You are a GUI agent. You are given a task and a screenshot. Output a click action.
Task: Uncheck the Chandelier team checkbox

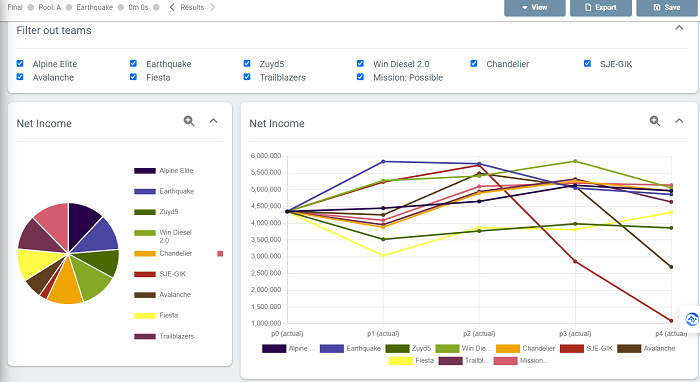click(x=474, y=63)
